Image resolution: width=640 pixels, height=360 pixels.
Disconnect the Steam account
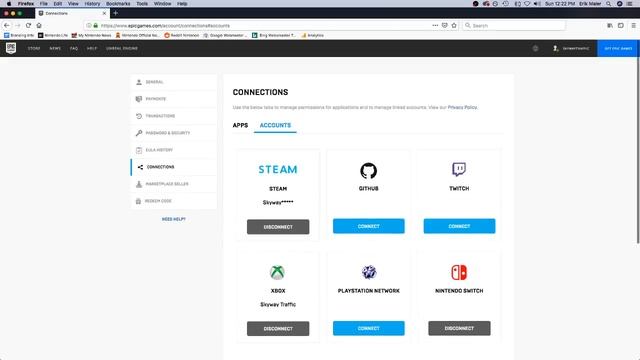pos(278,227)
